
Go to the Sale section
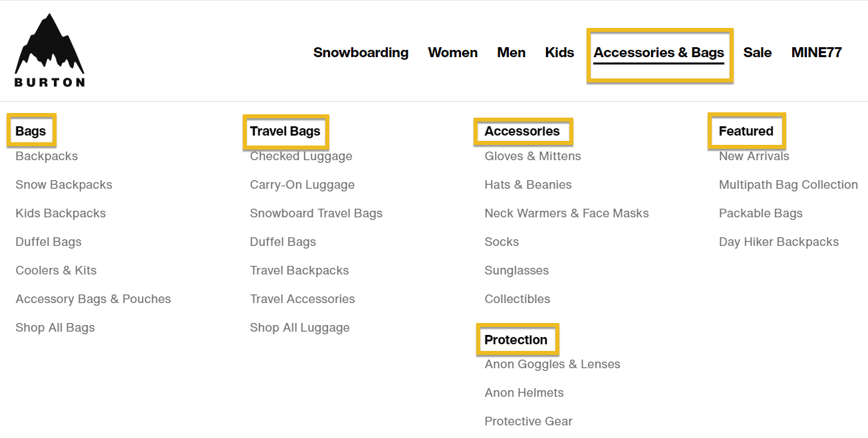click(758, 53)
